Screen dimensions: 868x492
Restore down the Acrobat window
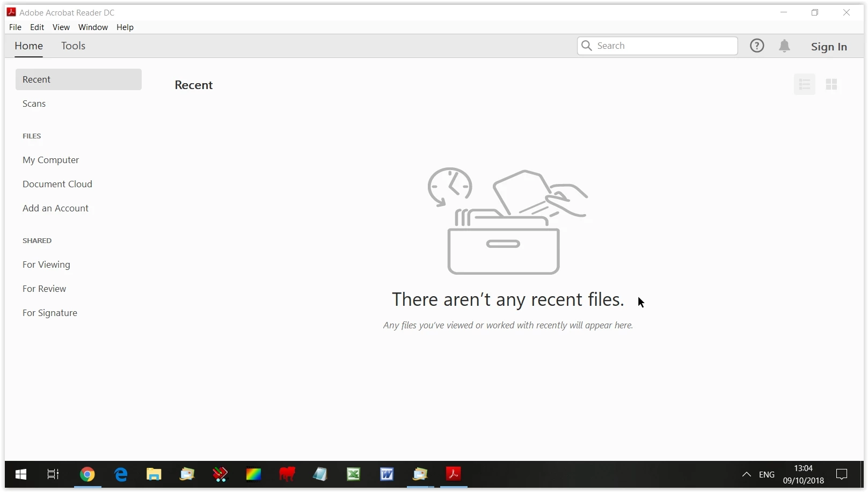(815, 12)
